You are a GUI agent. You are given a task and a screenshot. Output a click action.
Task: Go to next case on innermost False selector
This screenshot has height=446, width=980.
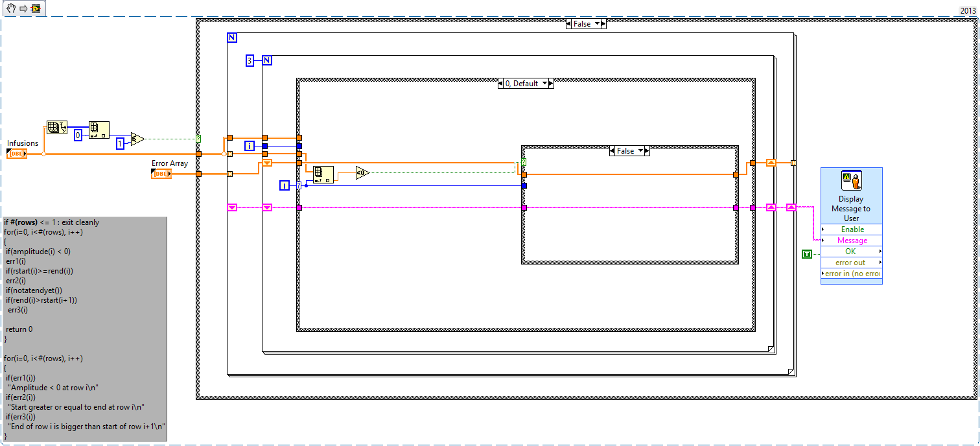[646, 150]
